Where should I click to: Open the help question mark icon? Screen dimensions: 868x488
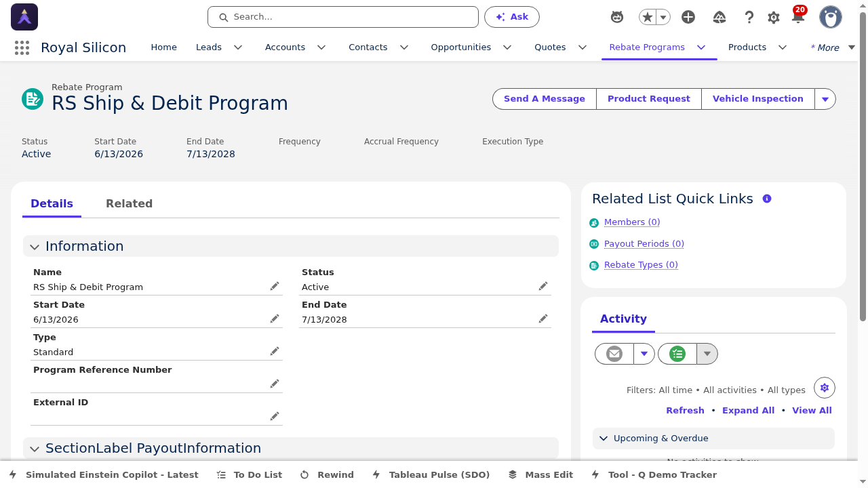tap(749, 17)
